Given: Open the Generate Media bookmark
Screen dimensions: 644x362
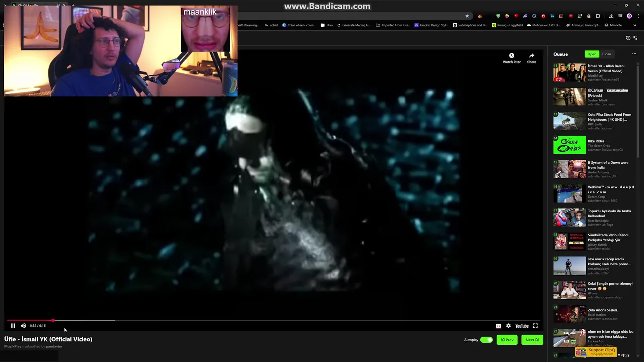Looking at the screenshot, I should point(354,25).
